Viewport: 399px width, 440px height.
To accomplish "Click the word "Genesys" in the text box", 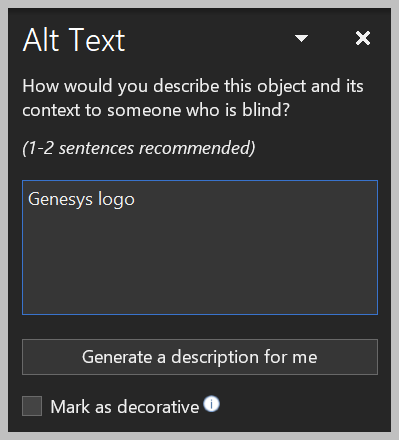I will tap(60, 200).
